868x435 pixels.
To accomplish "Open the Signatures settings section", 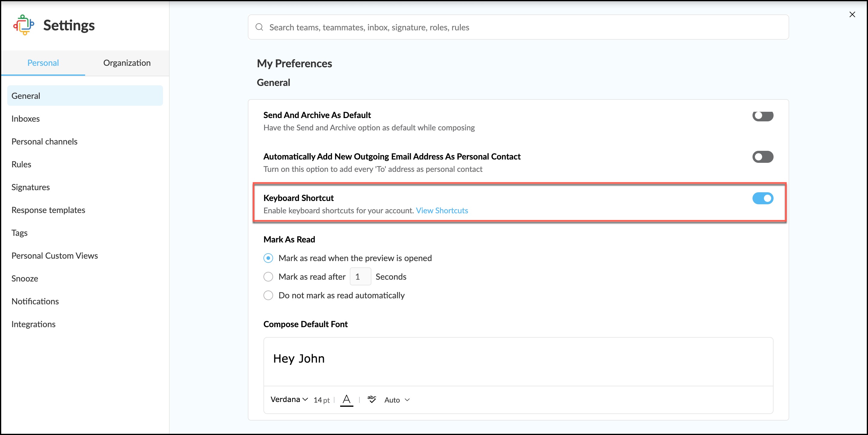I will tap(31, 187).
